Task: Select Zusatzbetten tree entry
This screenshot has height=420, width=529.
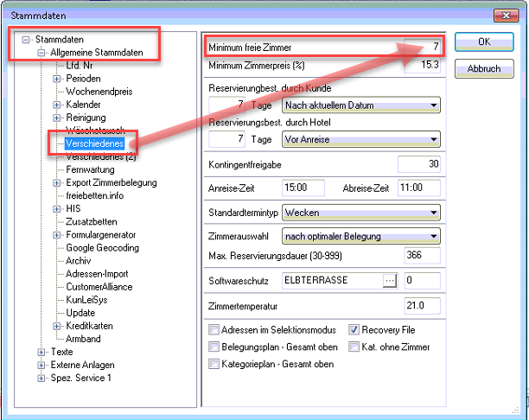Action: (92, 221)
